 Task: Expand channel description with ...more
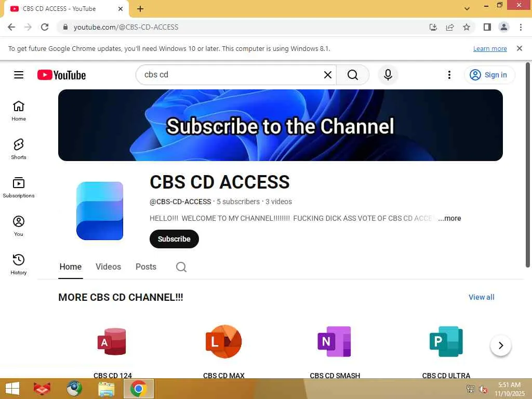(x=449, y=218)
